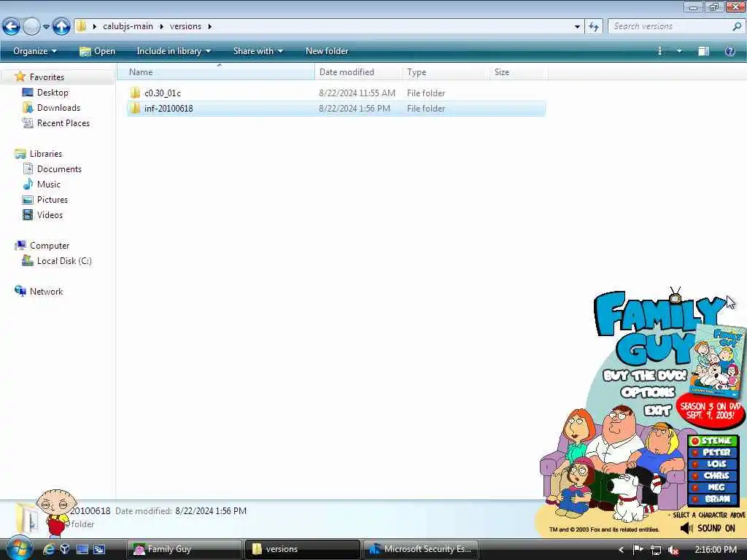Select the c0.30_01c folder
Viewport: 747px width, 560px height.
pyautogui.click(x=163, y=93)
